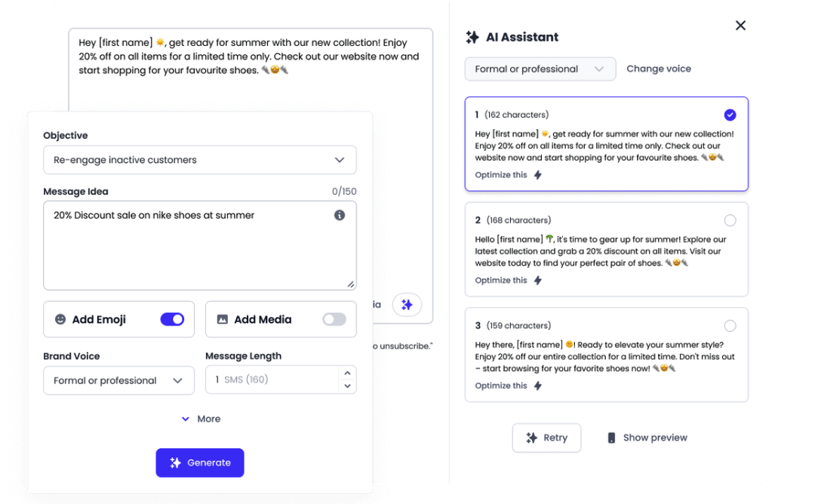Open the Brand Voice dropdown in the form
821x504 pixels.
click(118, 380)
